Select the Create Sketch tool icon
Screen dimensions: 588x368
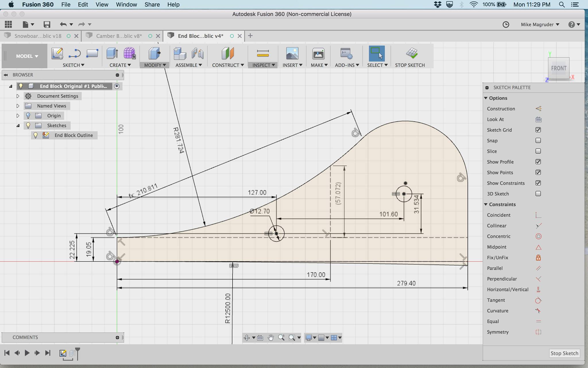tap(57, 53)
